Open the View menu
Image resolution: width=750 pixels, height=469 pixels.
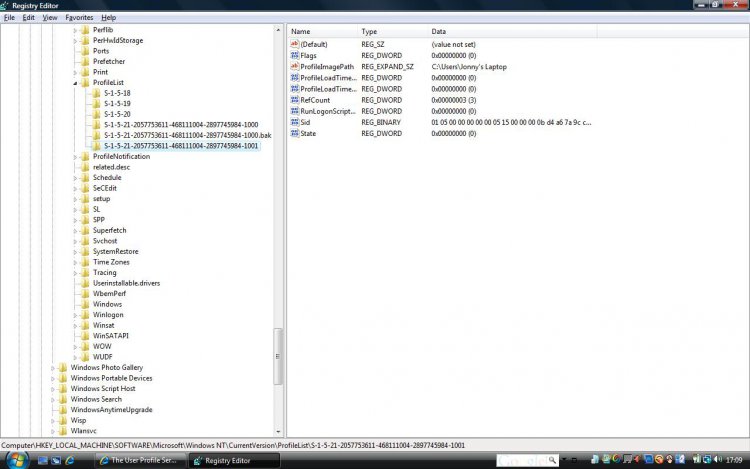pyautogui.click(x=49, y=17)
